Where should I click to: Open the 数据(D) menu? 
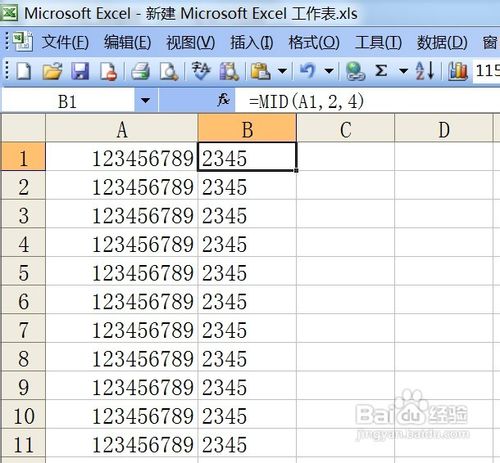pyautogui.click(x=442, y=42)
